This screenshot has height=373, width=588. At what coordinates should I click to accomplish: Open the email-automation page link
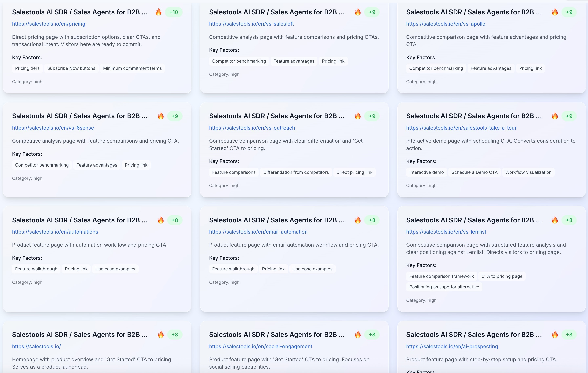(x=258, y=232)
